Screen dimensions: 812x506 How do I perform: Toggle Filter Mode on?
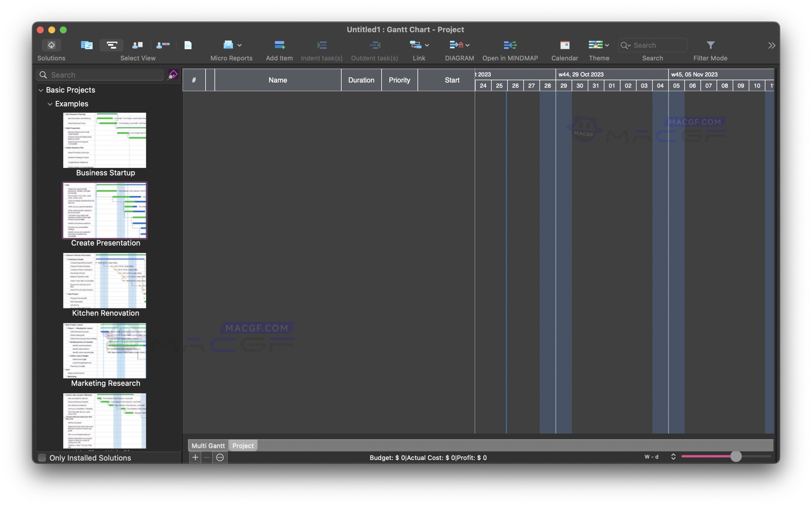[710, 45]
